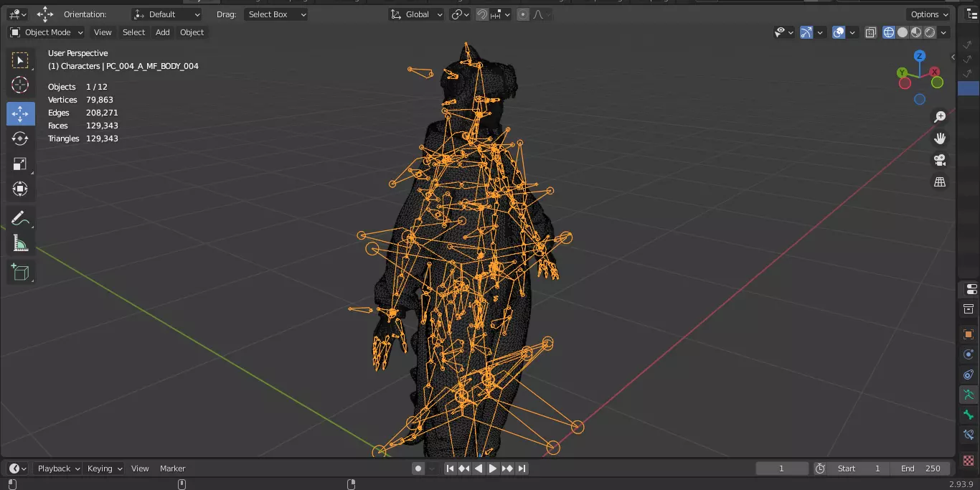Toggle X-Ray display
This screenshot has height=490, width=980.
[870, 32]
